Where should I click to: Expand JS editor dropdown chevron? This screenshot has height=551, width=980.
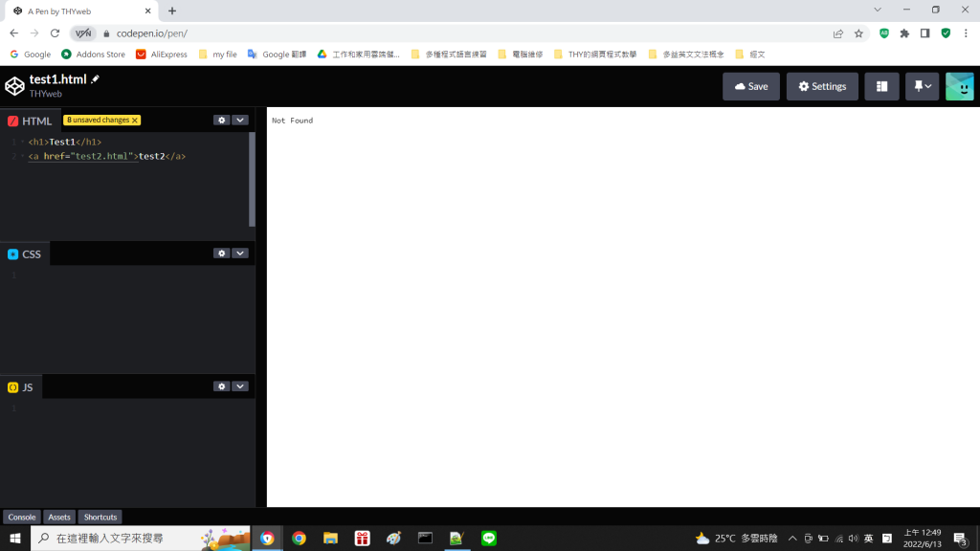tap(240, 386)
